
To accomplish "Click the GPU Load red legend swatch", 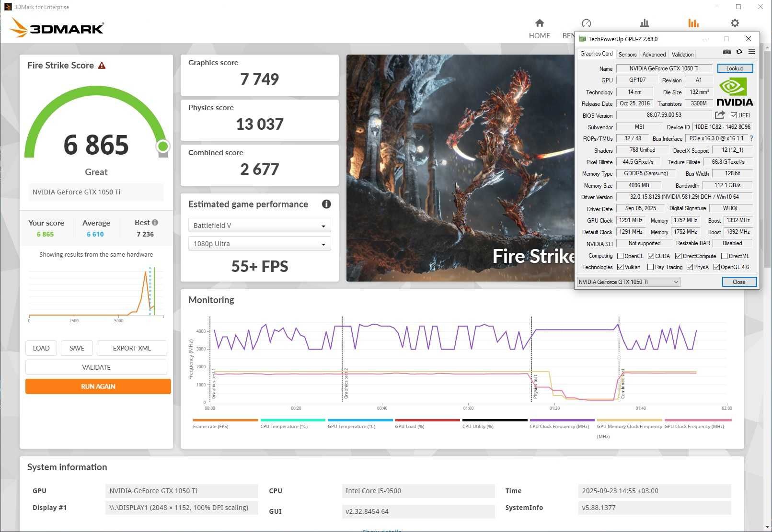I will [x=427, y=420].
